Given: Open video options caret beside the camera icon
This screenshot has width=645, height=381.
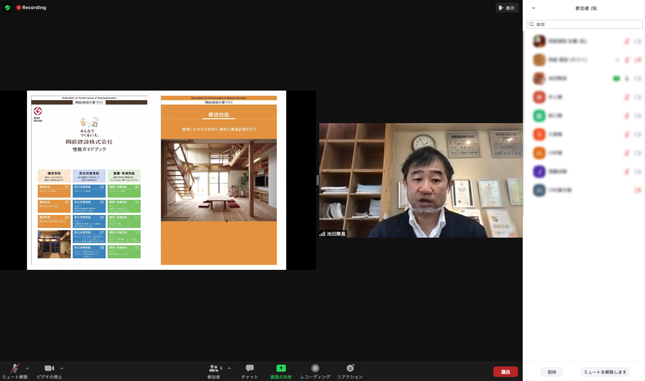Looking at the screenshot, I should click(x=62, y=368).
